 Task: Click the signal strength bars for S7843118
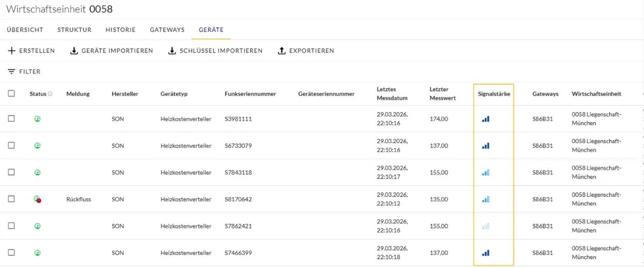(486, 173)
